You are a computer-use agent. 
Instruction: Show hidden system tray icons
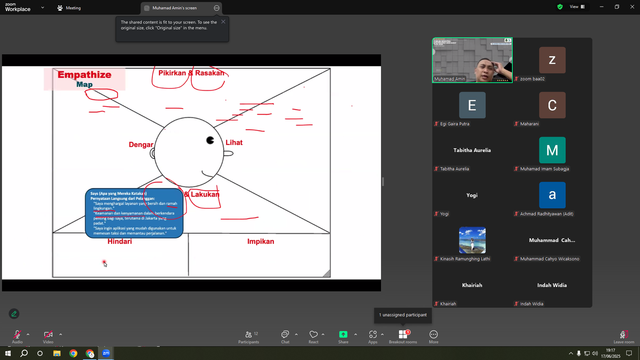(571, 353)
